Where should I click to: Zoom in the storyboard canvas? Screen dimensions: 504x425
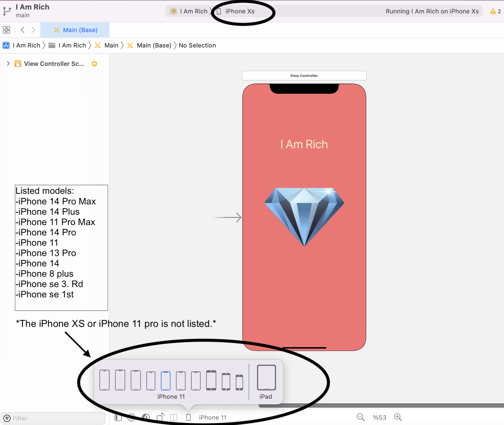[398, 417]
